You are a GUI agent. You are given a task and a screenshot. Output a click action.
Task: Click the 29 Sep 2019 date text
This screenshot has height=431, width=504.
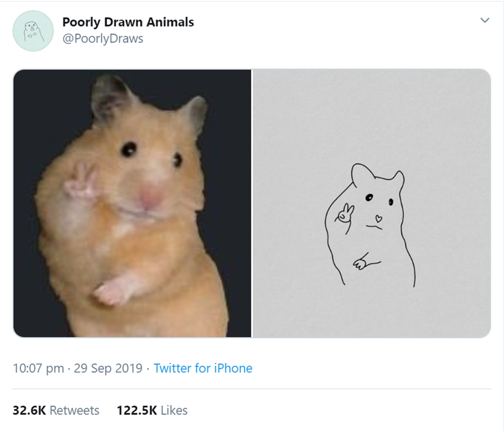[x=111, y=369]
